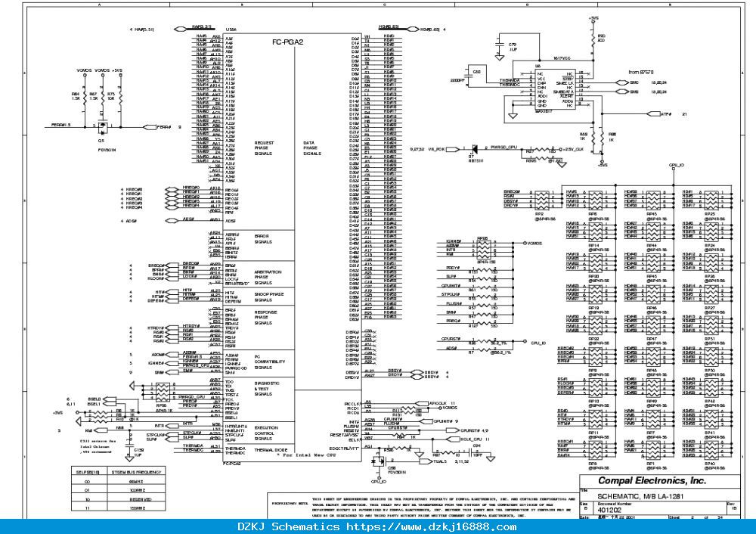Select the DATA PHASE SIGNALS label
Viewport: 756px width, 534px height.
[x=312, y=148]
